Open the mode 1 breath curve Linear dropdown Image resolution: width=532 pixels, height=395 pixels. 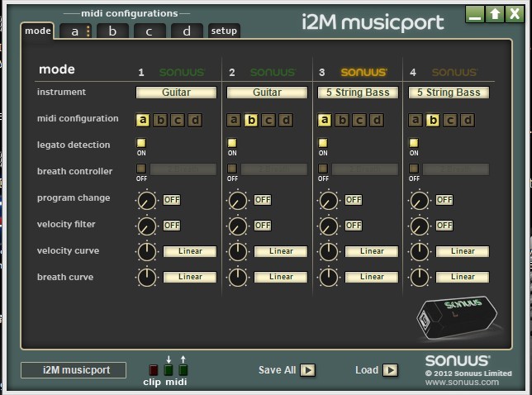[190, 277]
